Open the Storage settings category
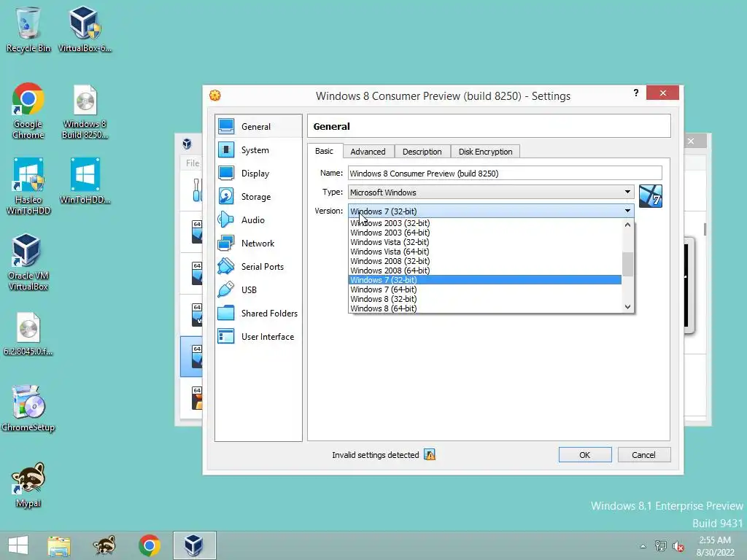The width and height of the screenshot is (747, 560). tap(258, 197)
